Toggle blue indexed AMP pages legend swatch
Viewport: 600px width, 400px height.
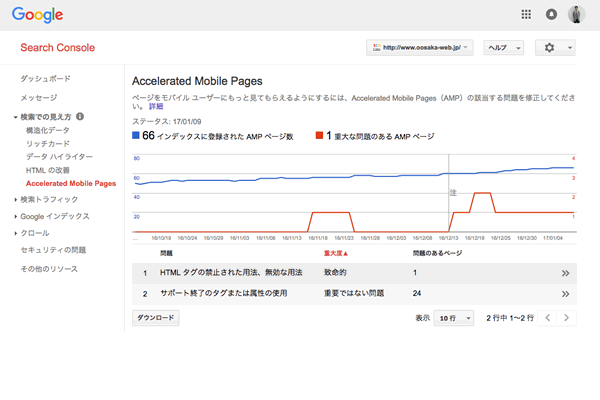(x=135, y=136)
